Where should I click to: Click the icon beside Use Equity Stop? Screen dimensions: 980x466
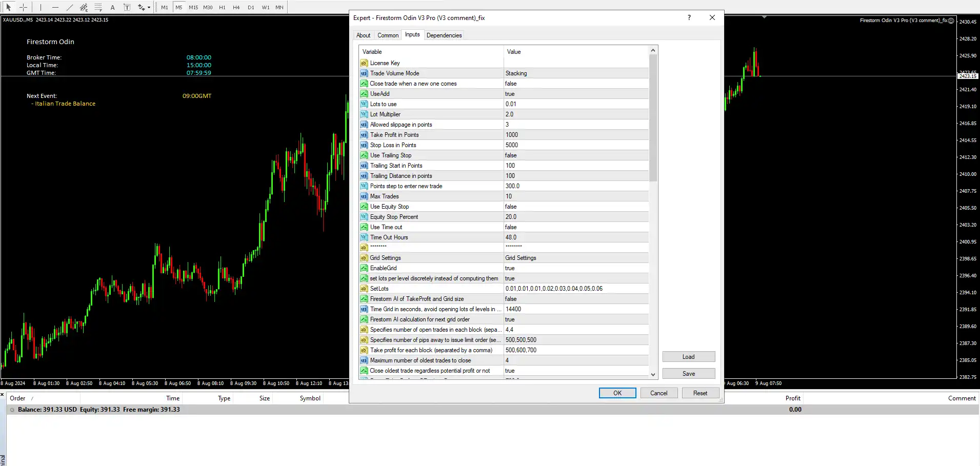[364, 207]
